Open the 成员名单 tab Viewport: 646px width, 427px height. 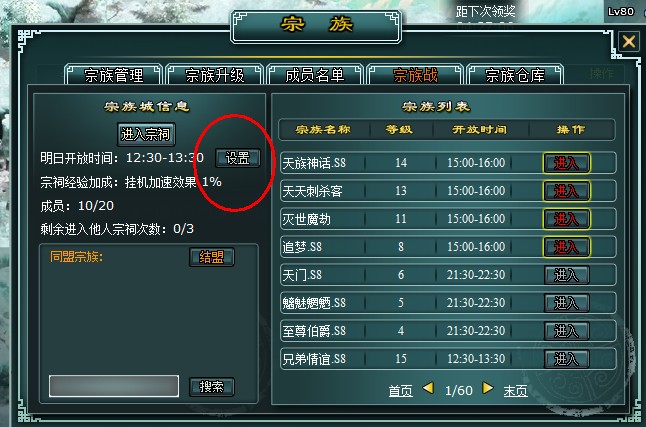click(x=315, y=75)
